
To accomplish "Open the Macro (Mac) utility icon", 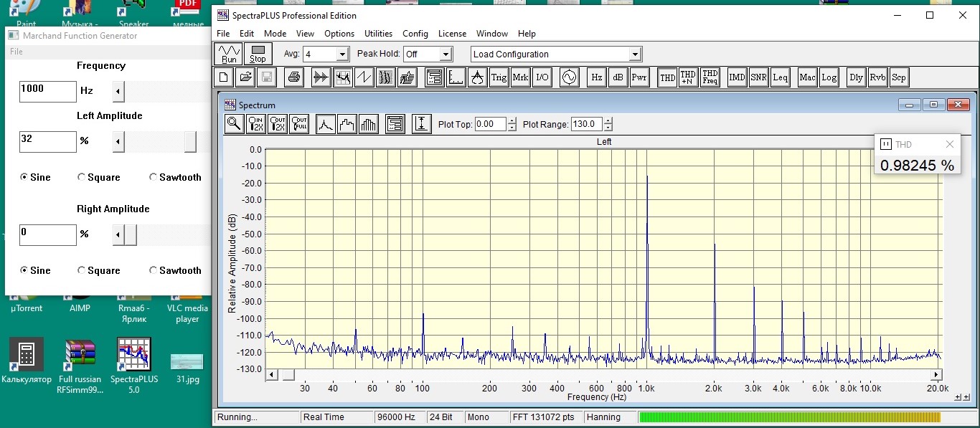I will [807, 77].
